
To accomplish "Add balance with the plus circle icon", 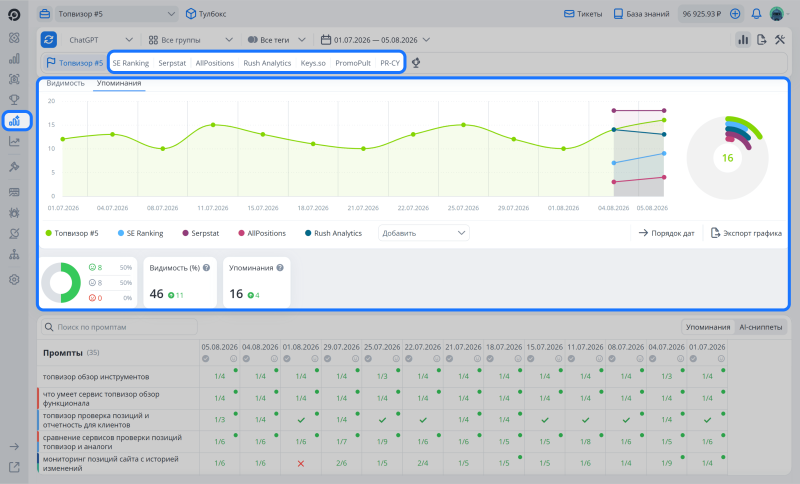I will [735, 14].
